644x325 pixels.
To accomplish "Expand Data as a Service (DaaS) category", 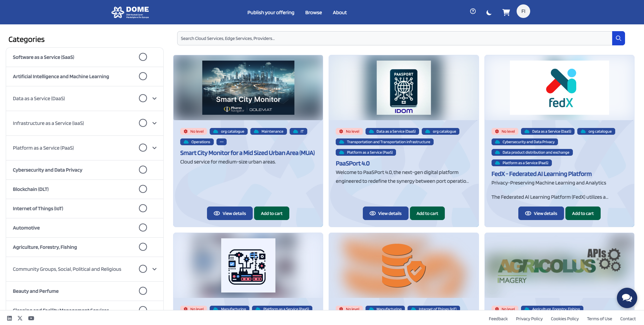I will pos(154,99).
